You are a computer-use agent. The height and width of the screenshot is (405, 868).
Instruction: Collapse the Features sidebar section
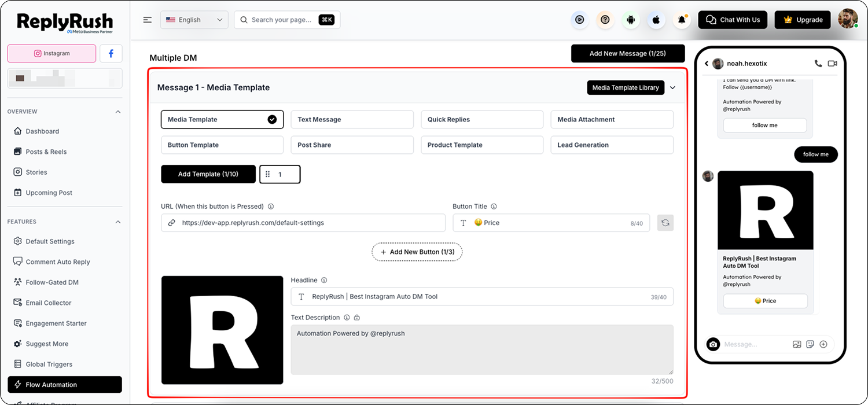click(118, 222)
